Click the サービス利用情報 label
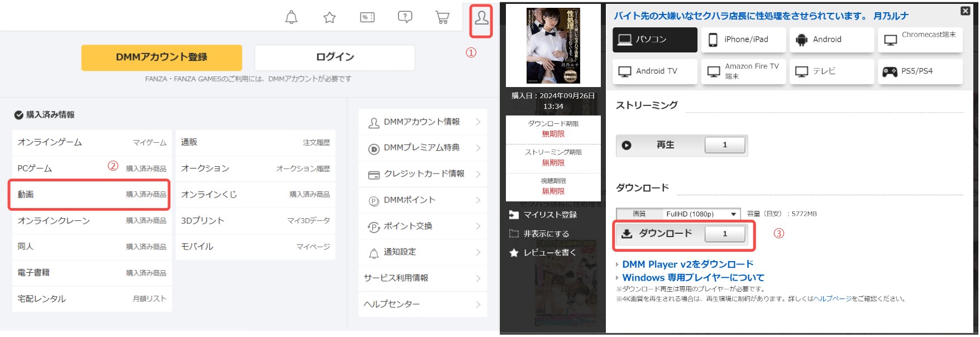 click(396, 278)
